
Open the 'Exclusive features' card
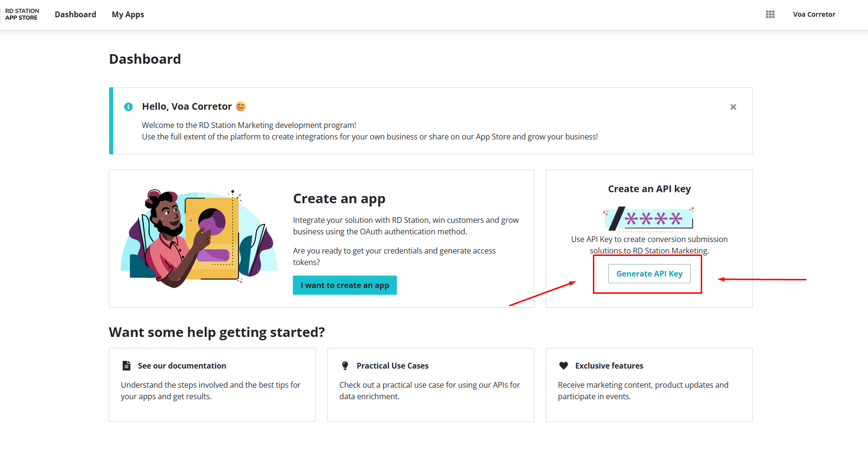click(x=649, y=384)
